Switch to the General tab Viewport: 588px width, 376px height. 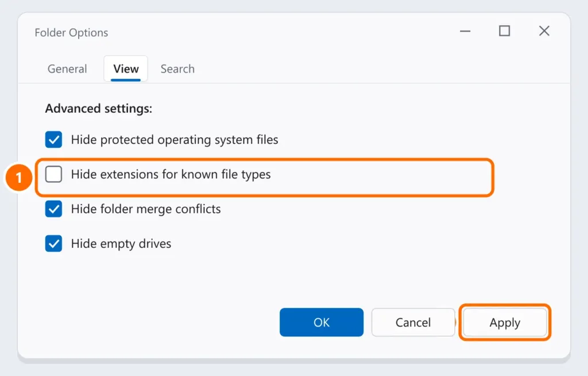(x=67, y=69)
